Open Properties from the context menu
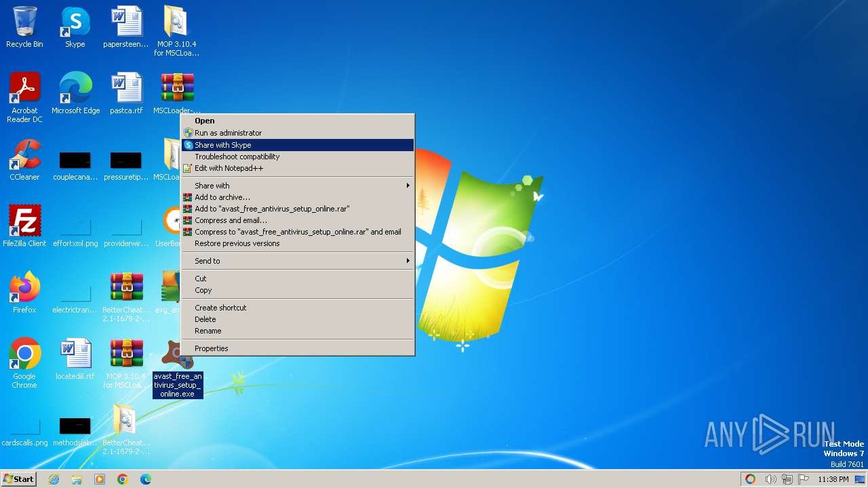Screen dimensions: 868x488 click(298, 348)
